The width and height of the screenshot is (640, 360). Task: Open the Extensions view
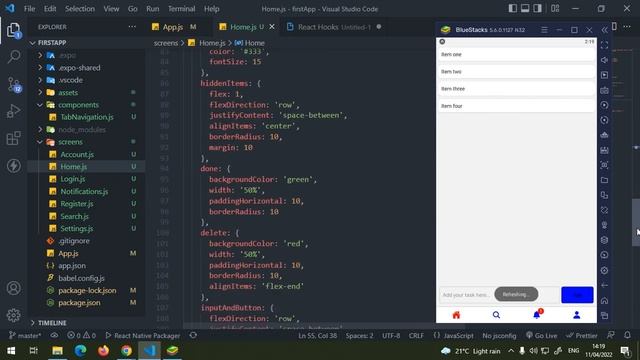[x=13, y=138]
